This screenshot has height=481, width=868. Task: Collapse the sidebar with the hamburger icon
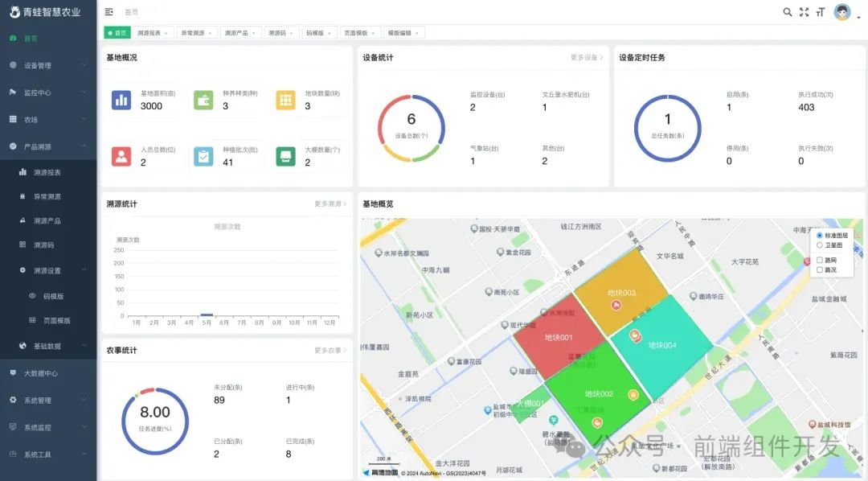108,11
